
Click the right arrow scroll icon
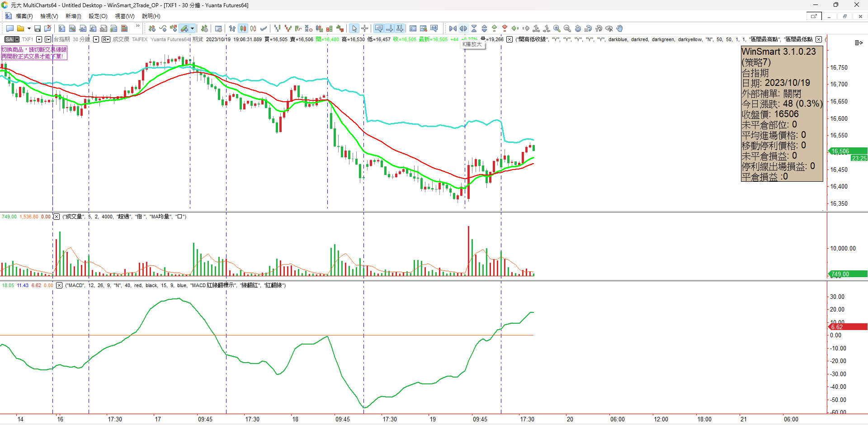coord(526,28)
